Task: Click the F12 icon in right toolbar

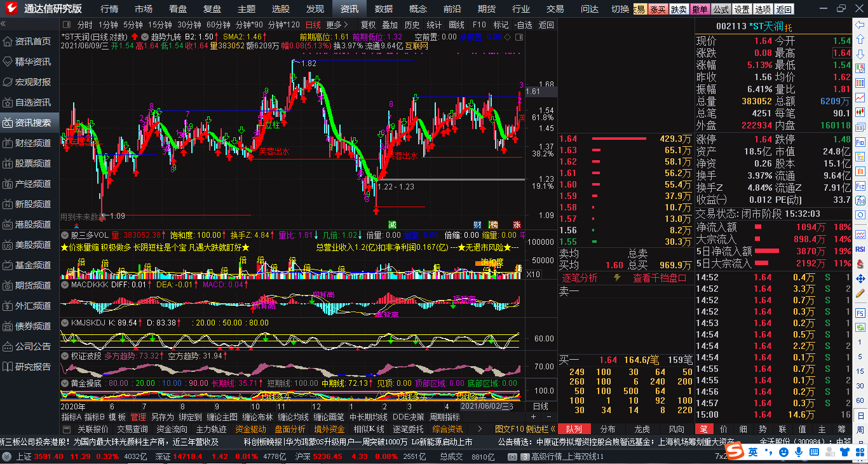Action: pyautogui.click(x=860, y=186)
